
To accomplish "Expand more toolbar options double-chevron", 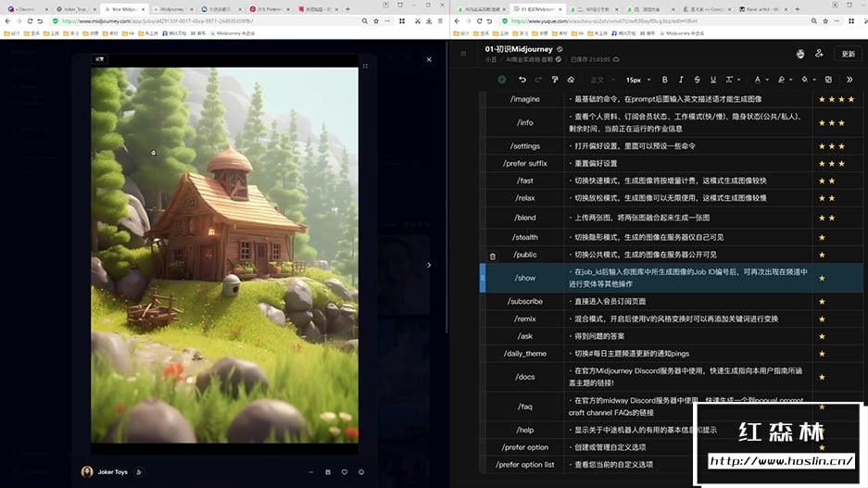I will click(849, 80).
